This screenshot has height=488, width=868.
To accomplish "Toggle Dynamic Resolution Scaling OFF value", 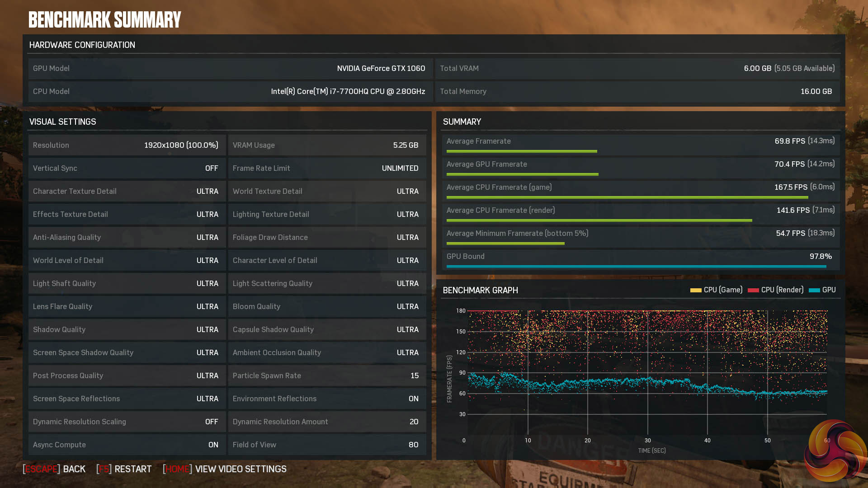I will click(x=211, y=422).
